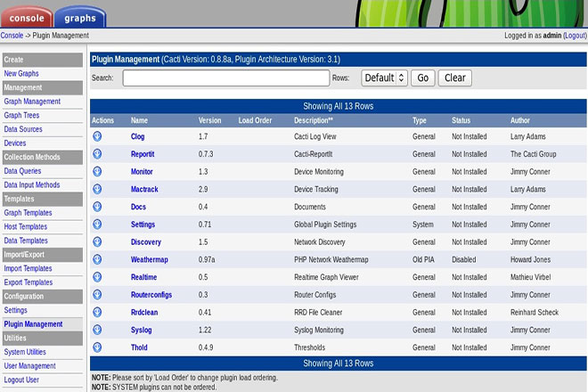Sort table by Description column header
588x392 pixels.
tap(313, 120)
